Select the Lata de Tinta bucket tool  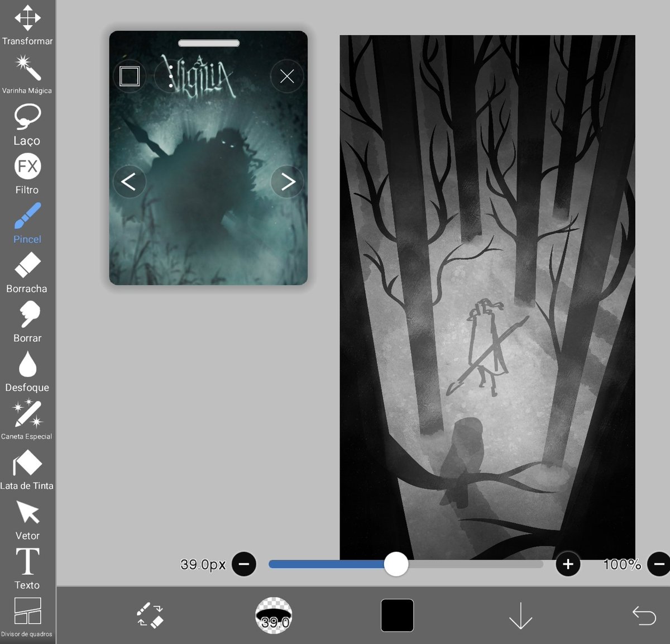coord(27,470)
